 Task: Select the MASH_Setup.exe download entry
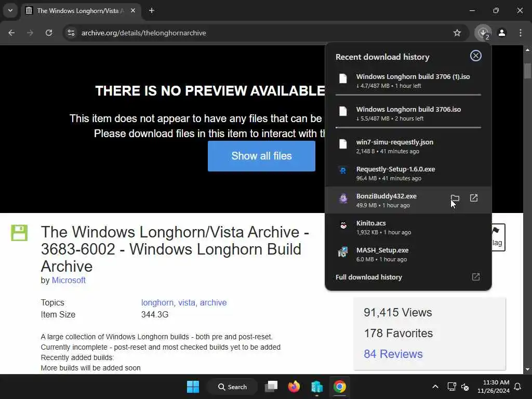click(408, 255)
